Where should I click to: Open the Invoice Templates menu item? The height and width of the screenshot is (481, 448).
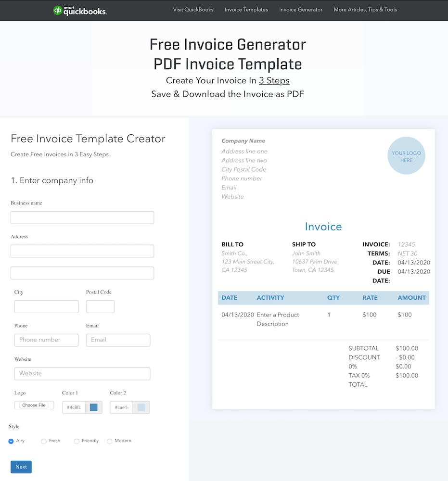pyautogui.click(x=246, y=9)
